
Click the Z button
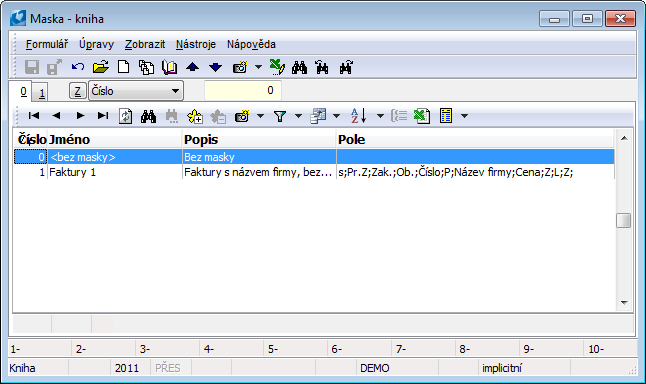pyautogui.click(x=77, y=91)
